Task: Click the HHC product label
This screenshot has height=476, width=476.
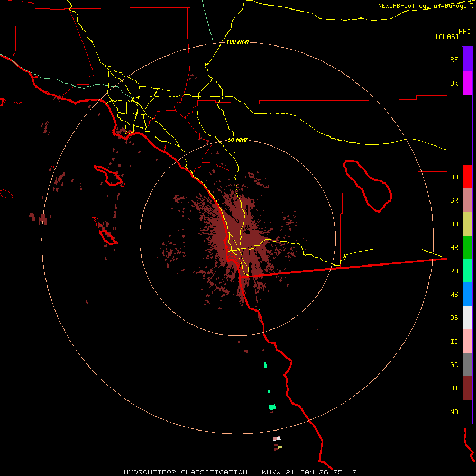Action: 464,32
